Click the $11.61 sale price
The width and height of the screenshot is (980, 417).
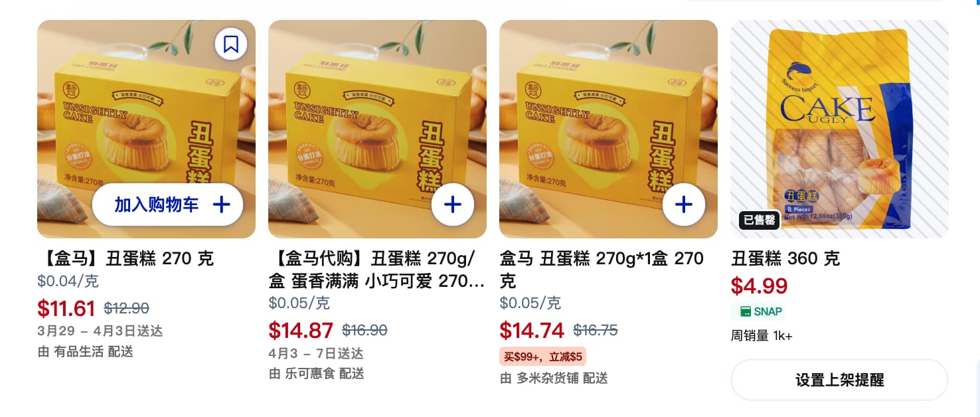pos(66,308)
